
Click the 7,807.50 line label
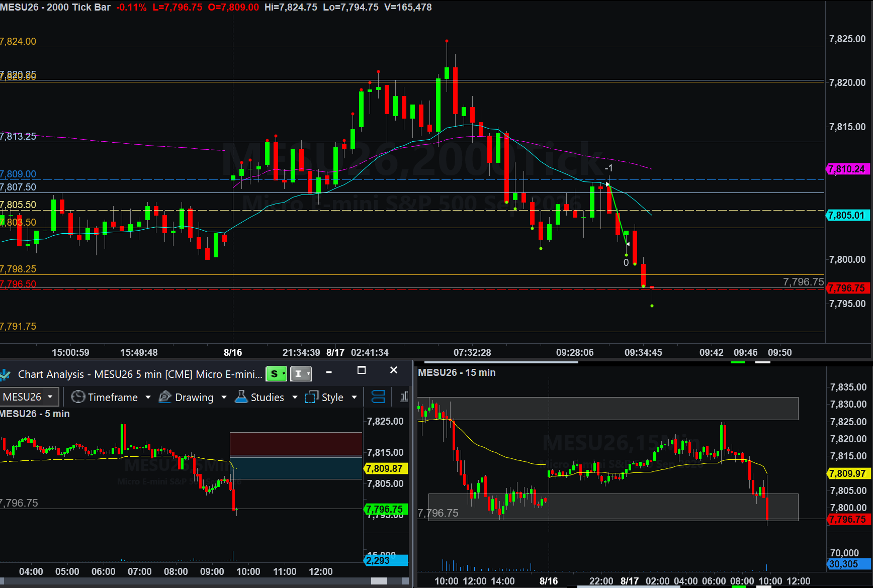click(x=18, y=187)
